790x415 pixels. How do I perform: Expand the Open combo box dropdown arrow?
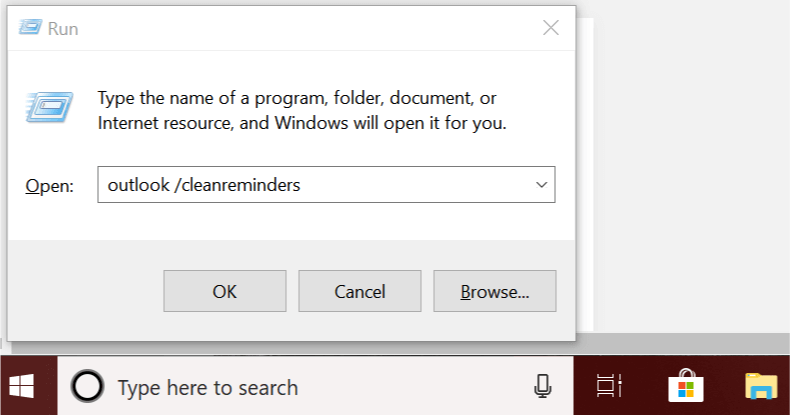point(542,185)
